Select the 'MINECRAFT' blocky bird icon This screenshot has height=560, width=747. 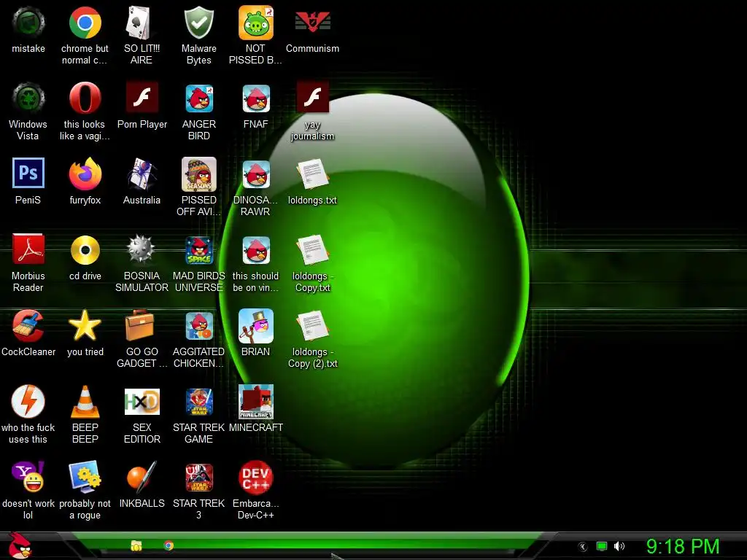tap(255, 402)
